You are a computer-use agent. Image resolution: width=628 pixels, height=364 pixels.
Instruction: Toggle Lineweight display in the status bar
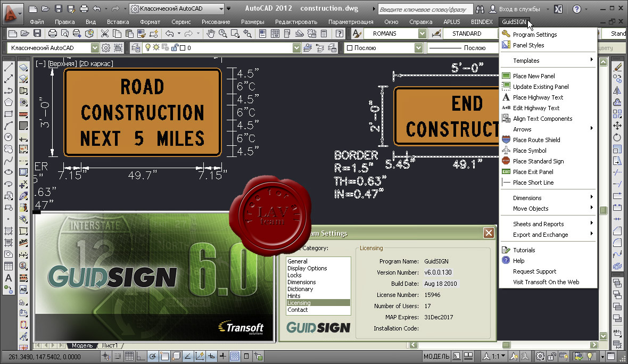(x=222, y=356)
